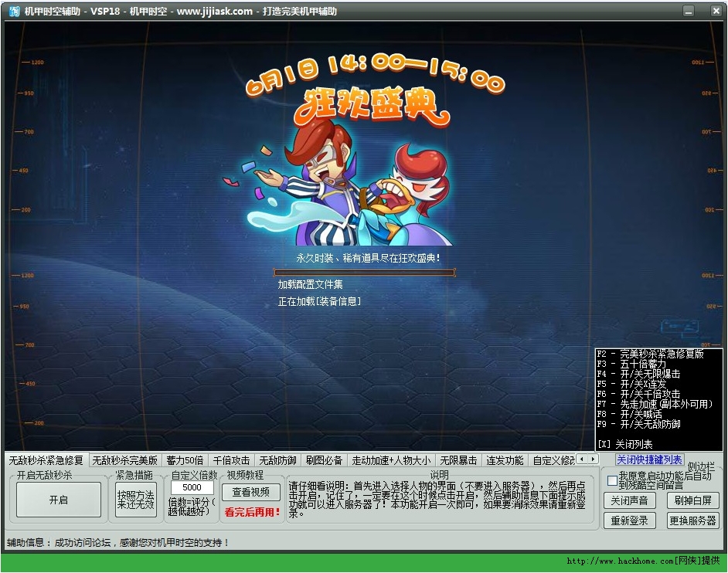Click the 按照方法来还无效 emergency button
Screen dimensions: 728x573
click(135, 500)
